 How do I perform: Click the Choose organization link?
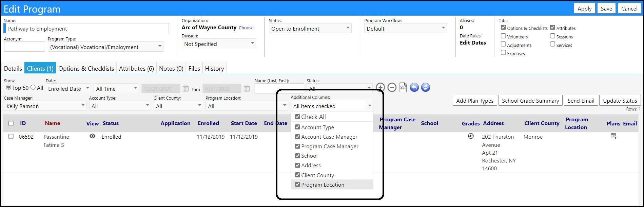tap(246, 28)
